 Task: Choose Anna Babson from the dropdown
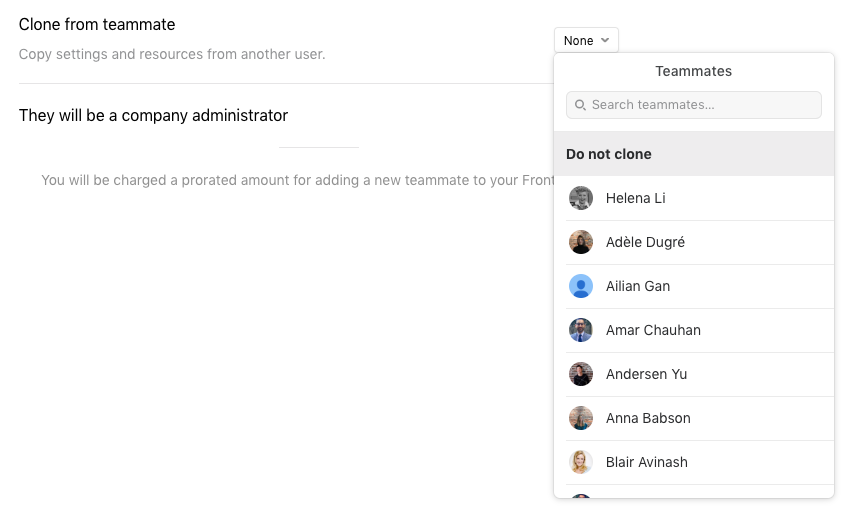coord(700,418)
